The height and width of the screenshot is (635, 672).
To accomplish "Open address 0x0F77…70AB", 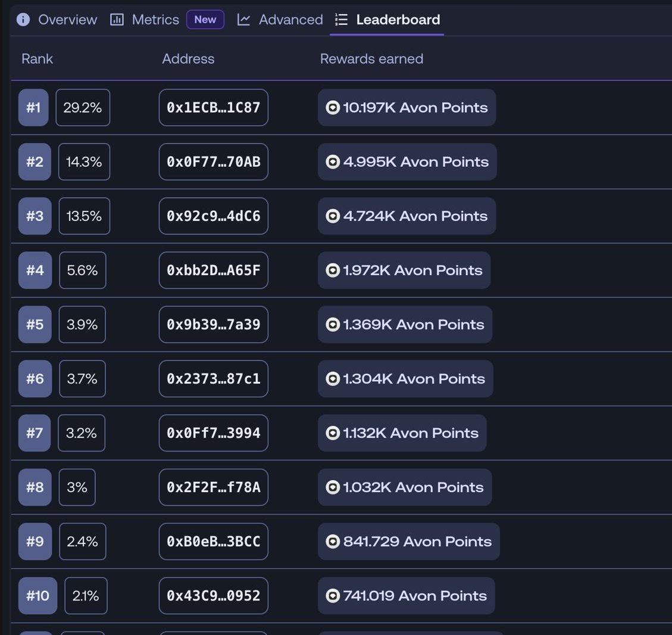I will (x=214, y=161).
